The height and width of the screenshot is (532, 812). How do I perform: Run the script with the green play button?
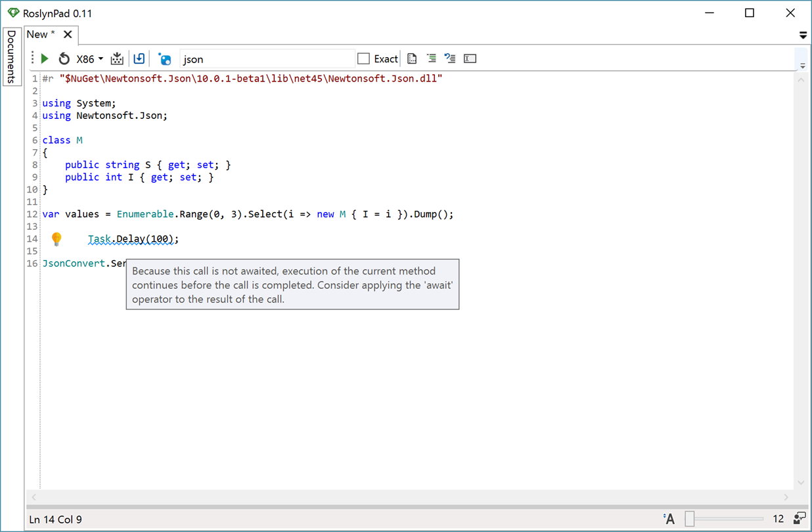coord(45,59)
